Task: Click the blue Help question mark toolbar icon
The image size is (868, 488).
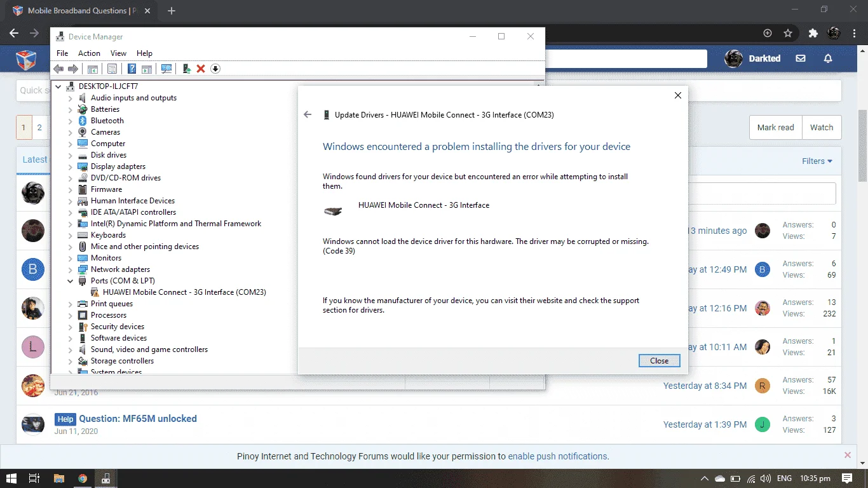Action: 132,69
